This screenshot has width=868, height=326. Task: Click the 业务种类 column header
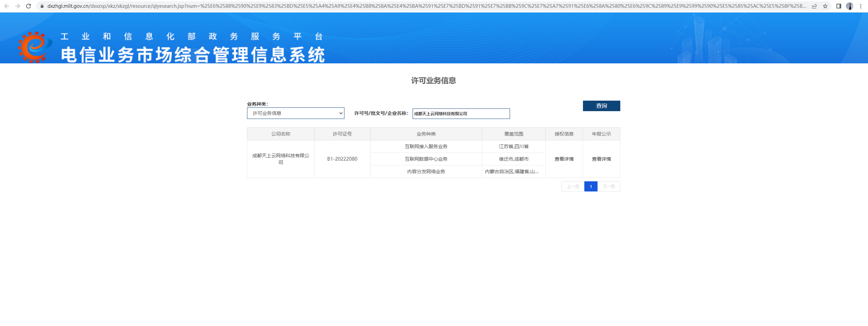click(x=426, y=134)
